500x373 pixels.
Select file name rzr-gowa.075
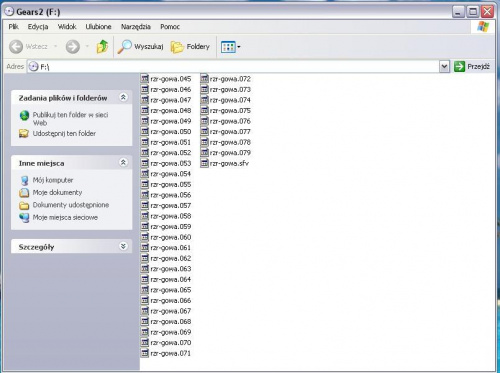(x=230, y=110)
